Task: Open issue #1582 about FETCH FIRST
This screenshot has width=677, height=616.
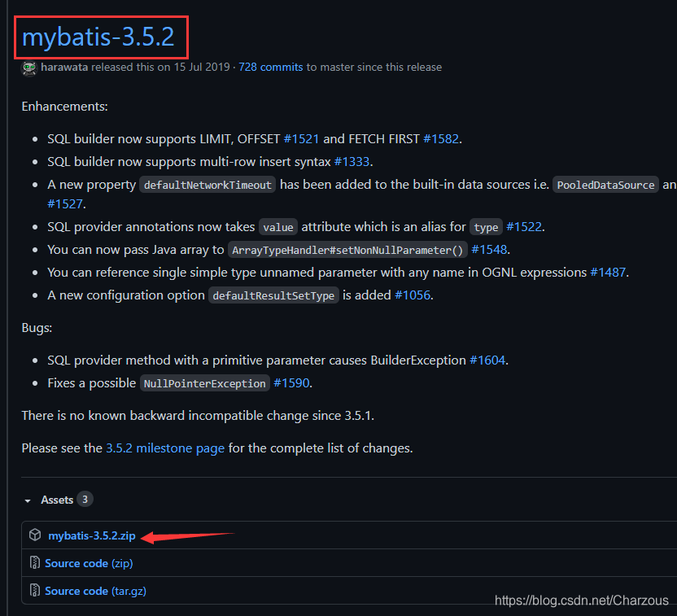Action: (441, 138)
